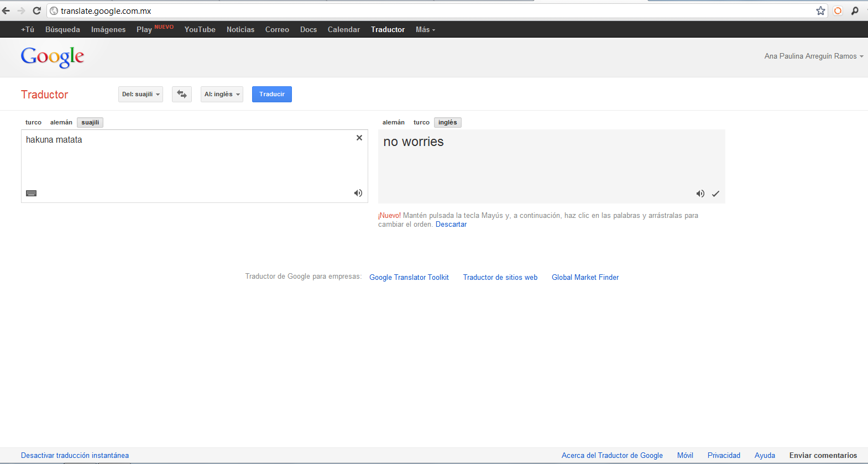Open the browser wrench menu icon

tap(855, 11)
